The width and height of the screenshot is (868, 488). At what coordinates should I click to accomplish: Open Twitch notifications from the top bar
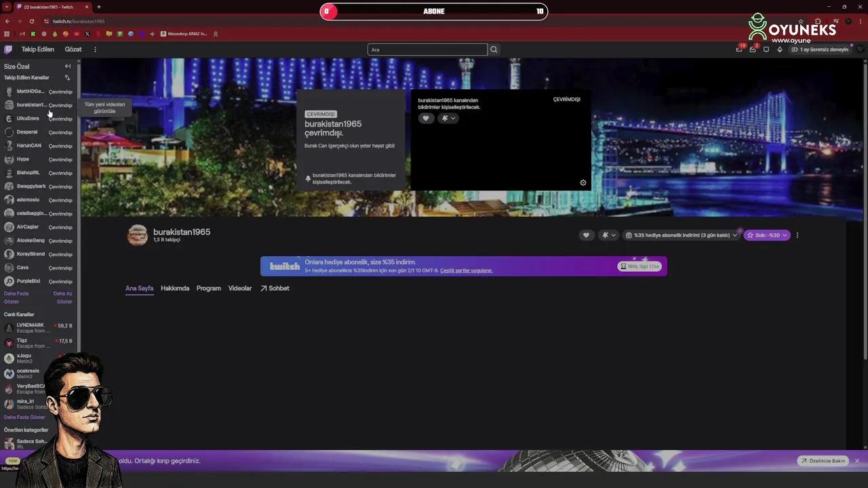pyautogui.click(x=738, y=49)
